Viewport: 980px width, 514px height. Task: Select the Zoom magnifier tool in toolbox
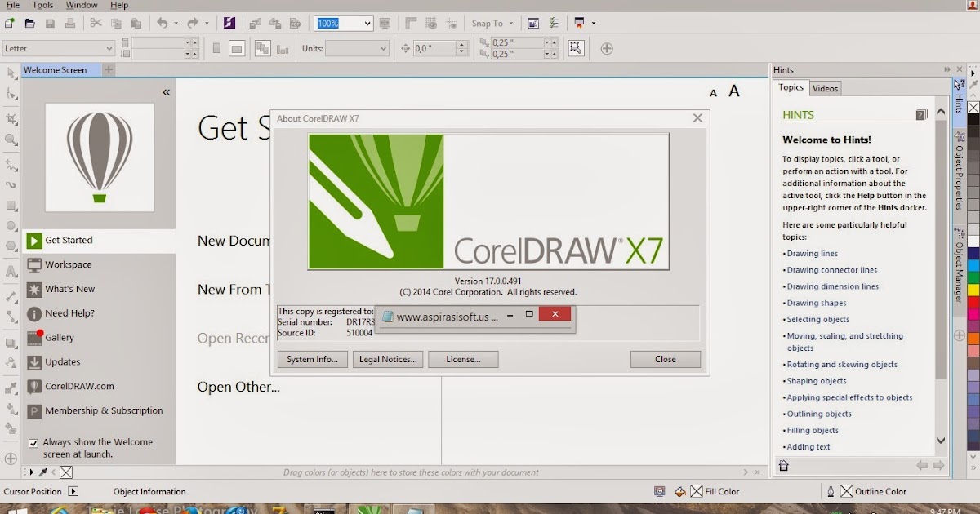point(11,140)
